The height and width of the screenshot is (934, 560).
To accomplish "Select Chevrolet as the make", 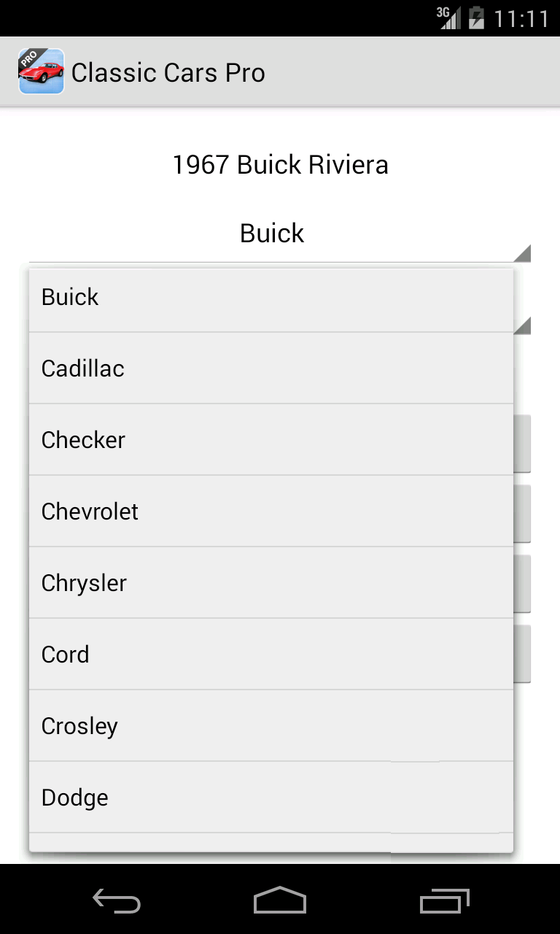I will click(271, 512).
